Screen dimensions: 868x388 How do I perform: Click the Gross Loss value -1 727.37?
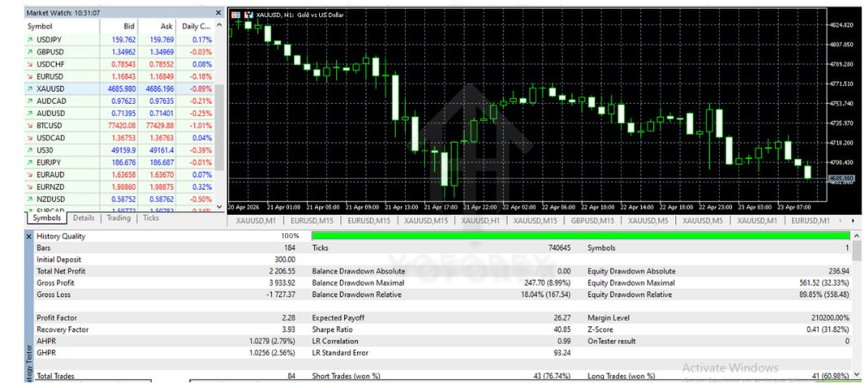(x=281, y=295)
